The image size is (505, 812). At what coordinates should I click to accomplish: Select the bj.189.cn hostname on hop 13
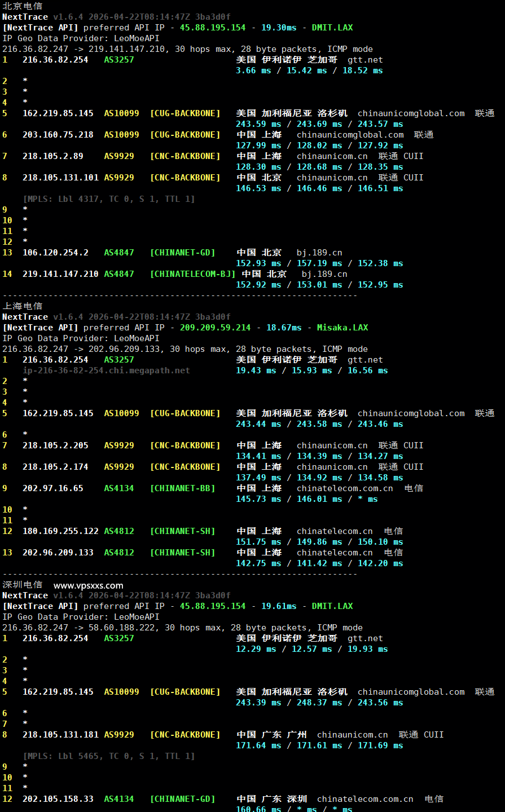318,252
